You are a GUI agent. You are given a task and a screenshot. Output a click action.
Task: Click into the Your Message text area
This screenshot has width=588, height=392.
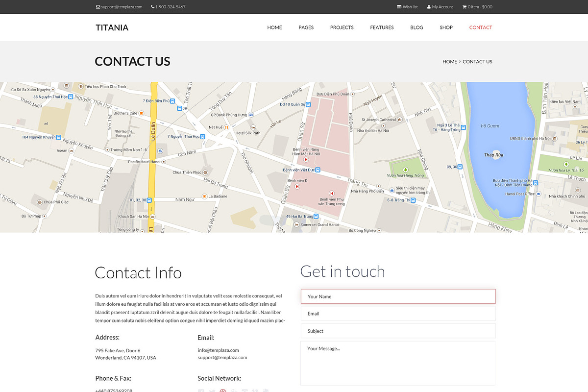point(398,363)
